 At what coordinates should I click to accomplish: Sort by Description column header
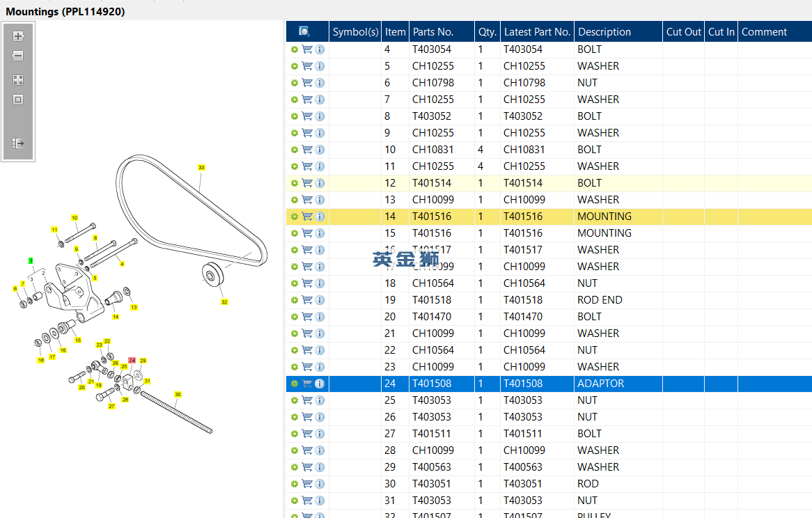tap(618, 31)
